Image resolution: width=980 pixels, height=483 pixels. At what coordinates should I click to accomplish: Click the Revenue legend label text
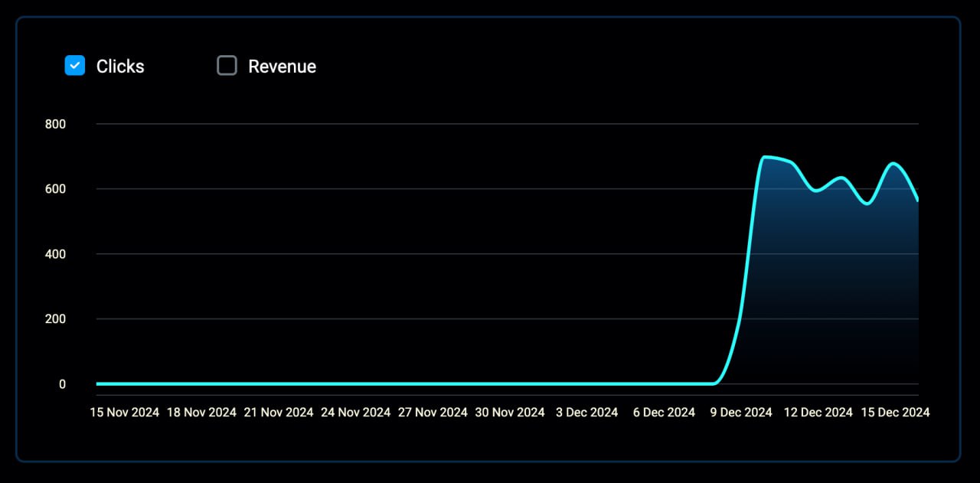(x=282, y=67)
